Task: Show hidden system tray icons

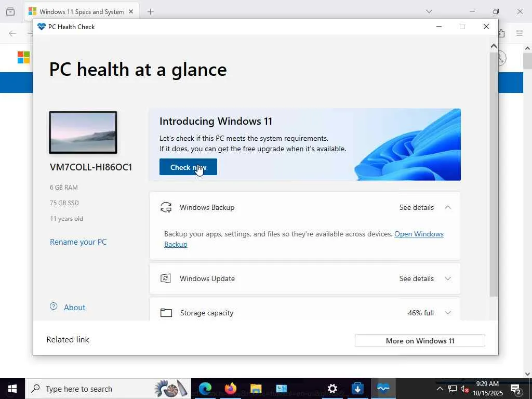Action: tap(440, 389)
